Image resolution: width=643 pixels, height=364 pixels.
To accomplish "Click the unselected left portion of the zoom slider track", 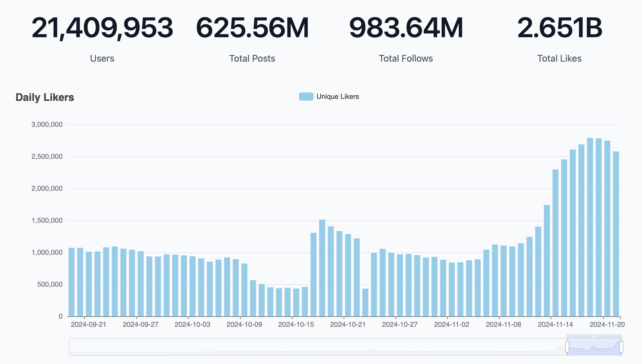I will click(318, 347).
